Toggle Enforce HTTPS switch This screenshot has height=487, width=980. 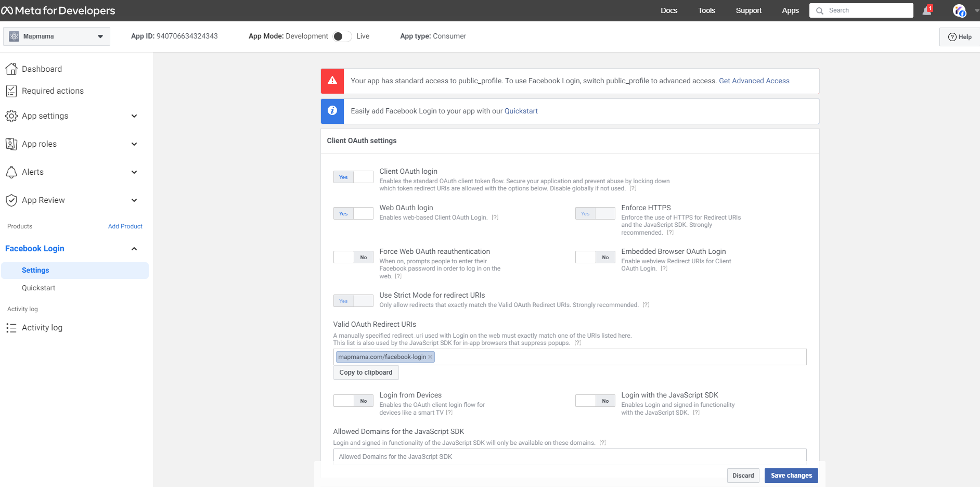(x=595, y=213)
